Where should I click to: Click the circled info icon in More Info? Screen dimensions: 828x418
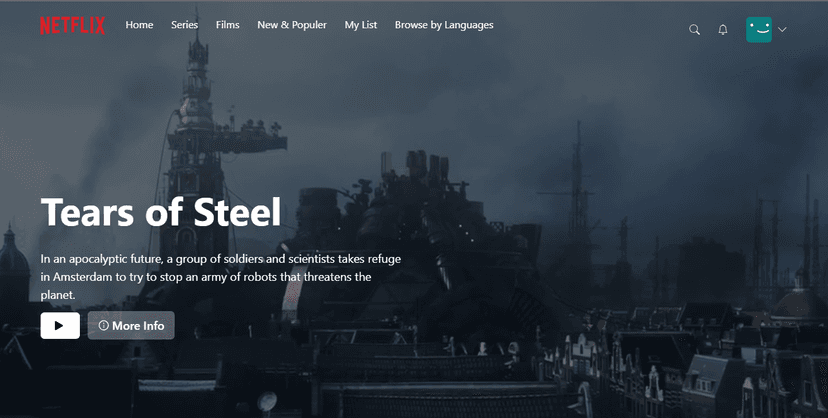[x=104, y=325]
